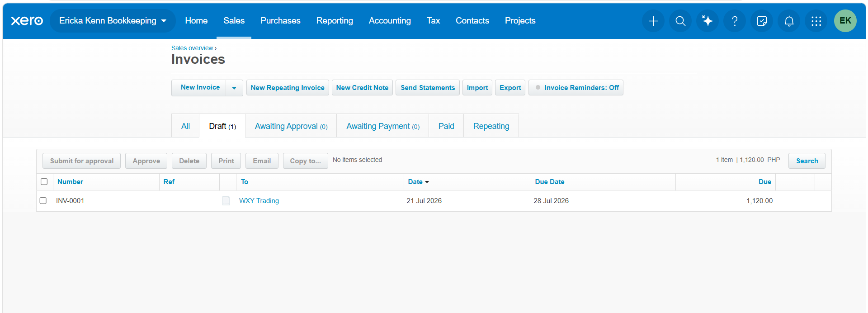Sort by the Due amount column header
Image resolution: width=868 pixels, height=313 pixels.
click(x=764, y=182)
